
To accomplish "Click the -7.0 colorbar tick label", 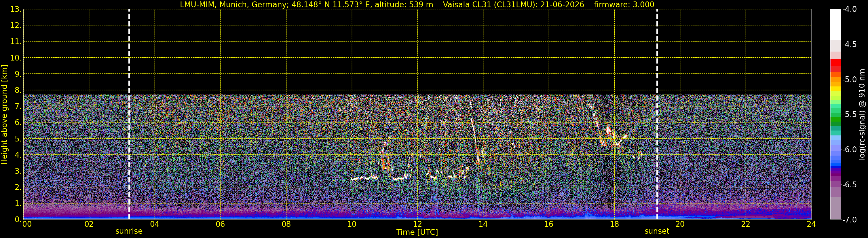I will click(x=849, y=220).
